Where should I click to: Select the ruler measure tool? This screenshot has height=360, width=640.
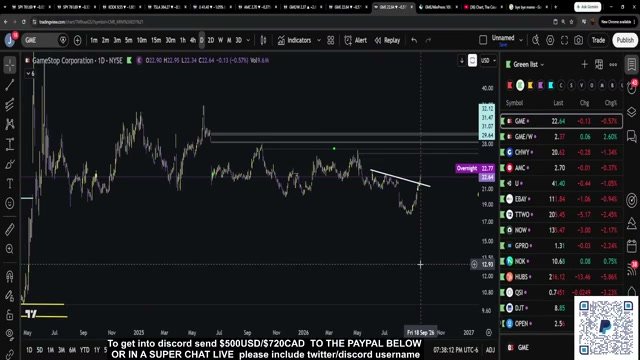click(10, 229)
